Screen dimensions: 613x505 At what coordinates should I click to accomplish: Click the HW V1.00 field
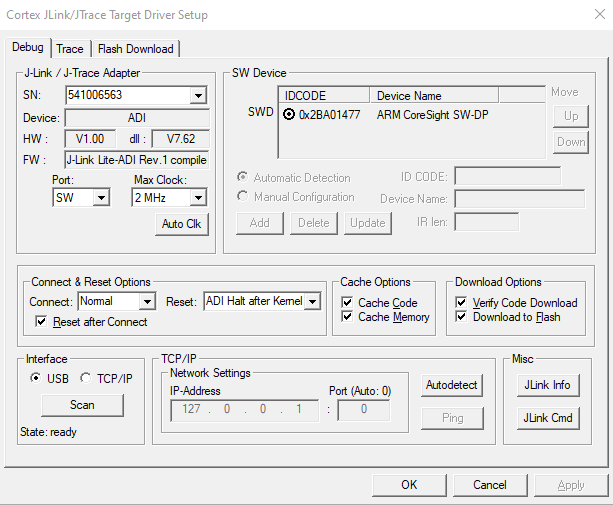tap(90, 139)
